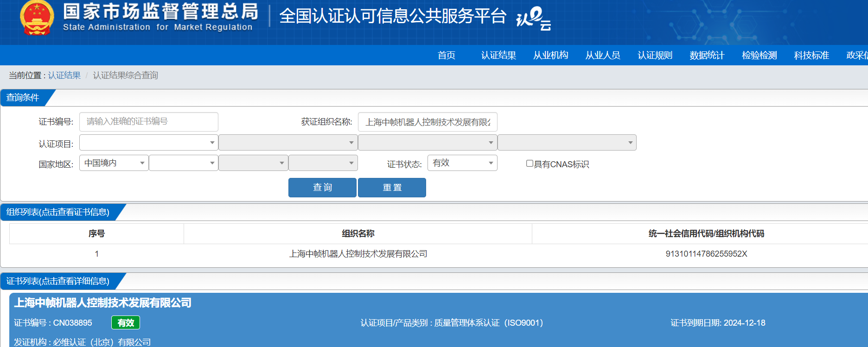Expand the first 认证项目 dropdown
This screenshot has height=347, width=868.
coord(149,142)
